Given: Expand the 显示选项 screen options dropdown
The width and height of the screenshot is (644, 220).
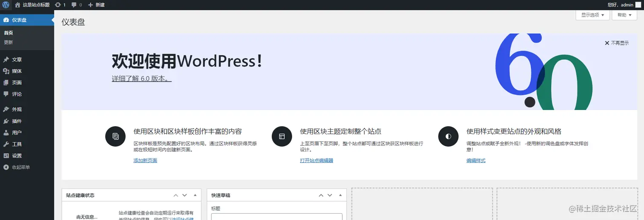Looking at the screenshot, I should tap(592, 15).
